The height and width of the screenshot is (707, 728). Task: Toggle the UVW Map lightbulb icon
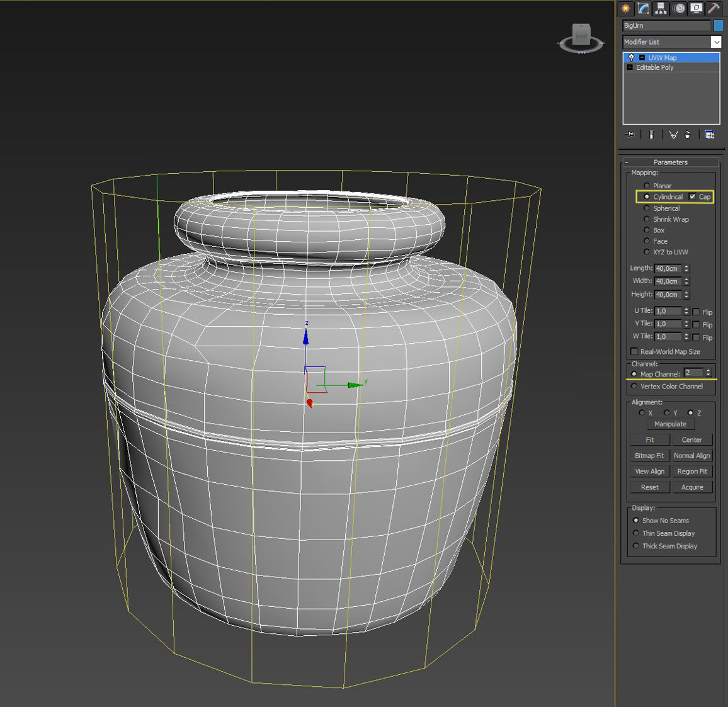pos(631,57)
